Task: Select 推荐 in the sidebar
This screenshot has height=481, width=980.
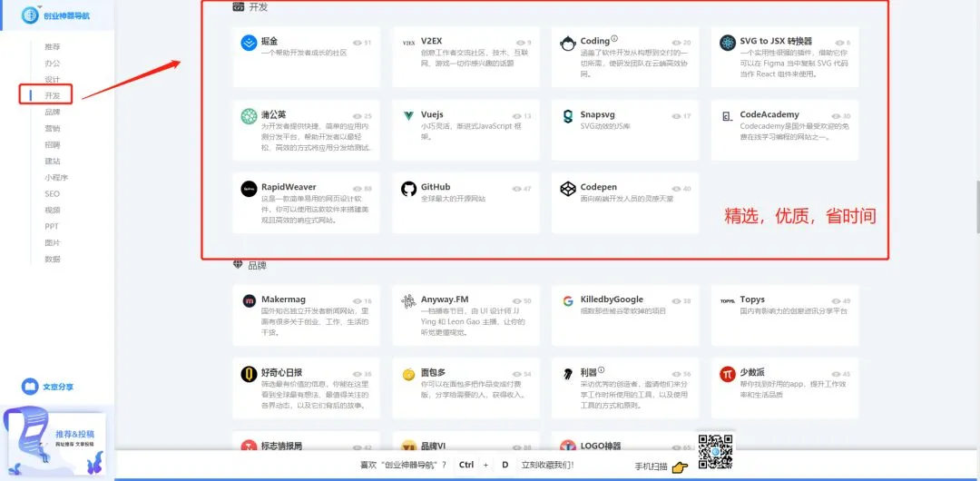Action: click(x=53, y=47)
